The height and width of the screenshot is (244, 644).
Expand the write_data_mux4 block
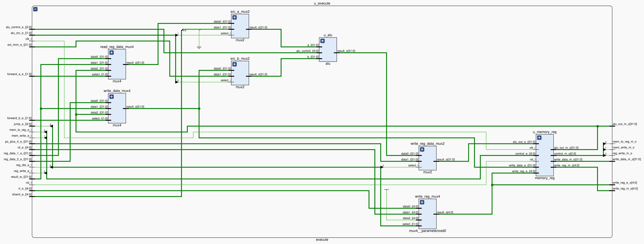pos(112,97)
